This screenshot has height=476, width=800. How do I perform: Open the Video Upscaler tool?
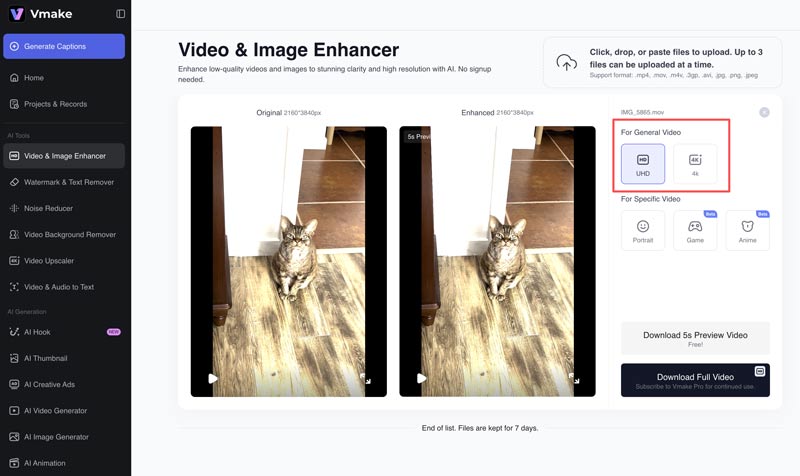pyautogui.click(x=64, y=261)
